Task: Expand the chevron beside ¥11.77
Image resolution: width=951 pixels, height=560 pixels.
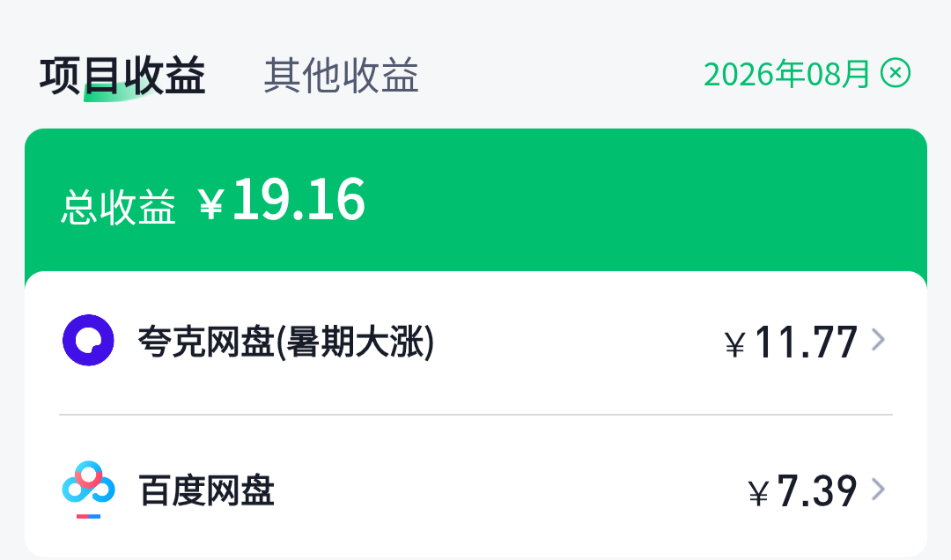Action: (878, 340)
